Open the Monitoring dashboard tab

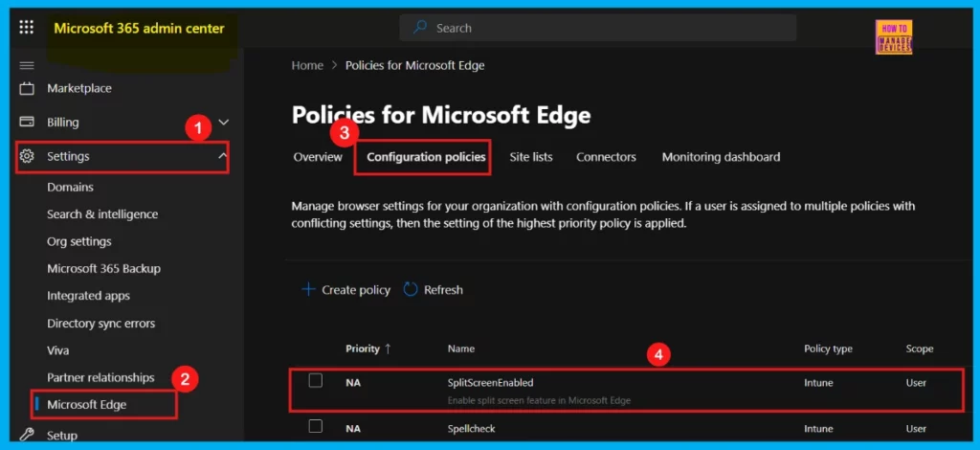point(721,157)
